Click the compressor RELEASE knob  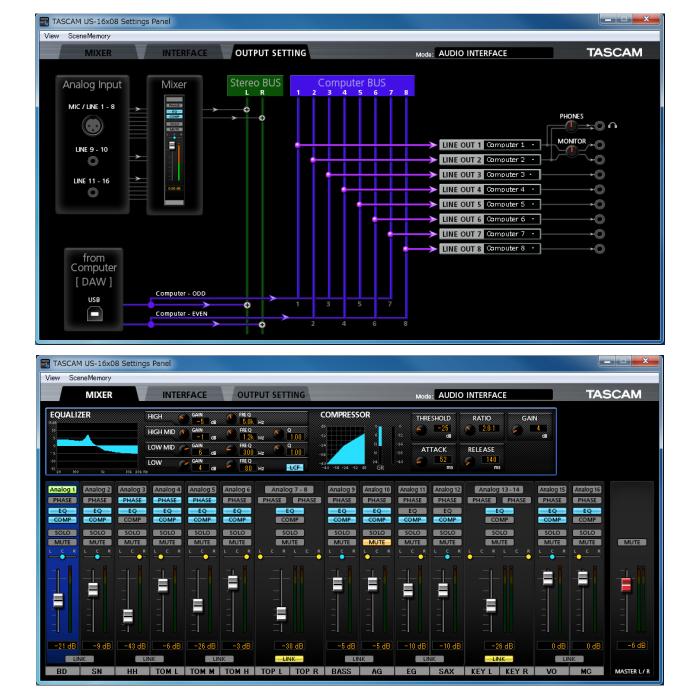pos(469,462)
